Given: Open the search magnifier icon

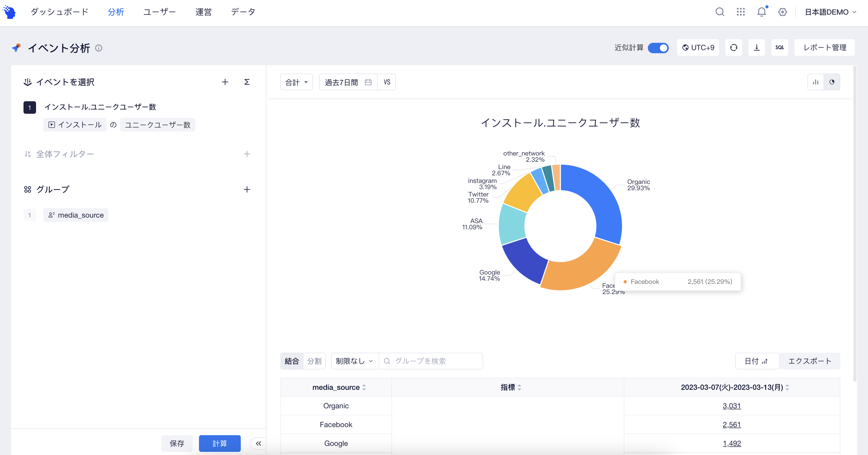Looking at the screenshot, I should (720, 12).
